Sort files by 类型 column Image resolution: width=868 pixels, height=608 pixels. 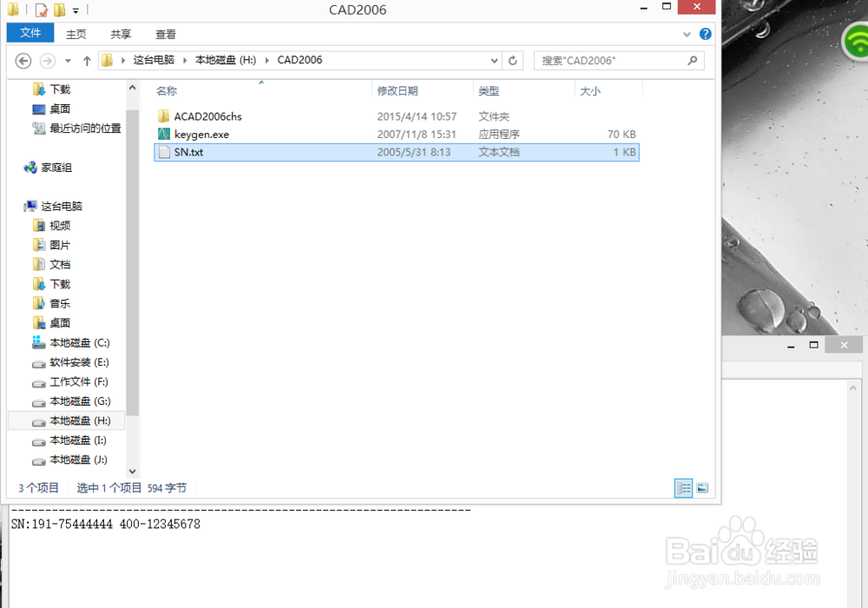coord(489,91)
